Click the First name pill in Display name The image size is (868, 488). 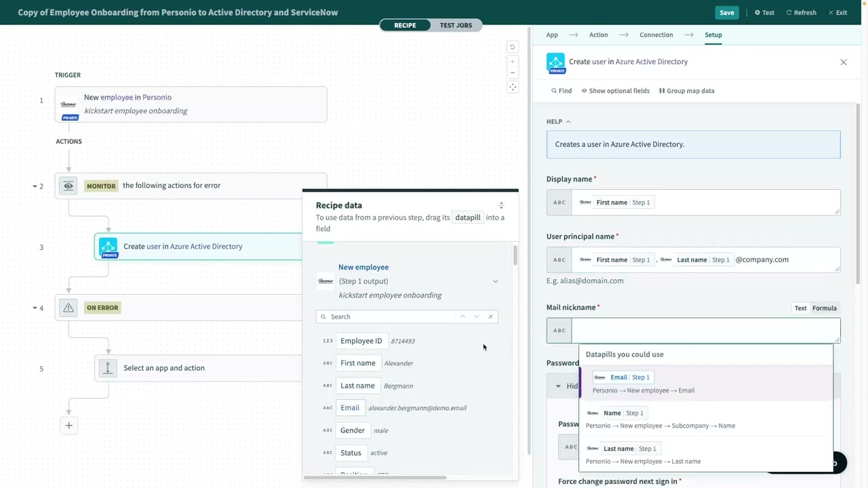pyautogui.click(x=616, y=203)
